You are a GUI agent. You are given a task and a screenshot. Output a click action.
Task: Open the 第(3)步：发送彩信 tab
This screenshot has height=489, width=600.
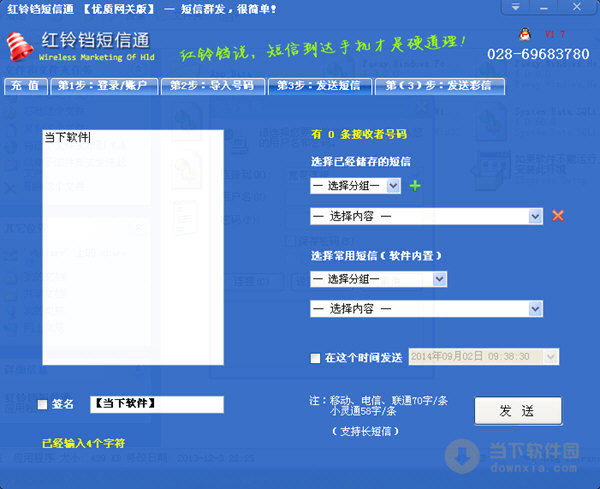[x=440, y=86]
